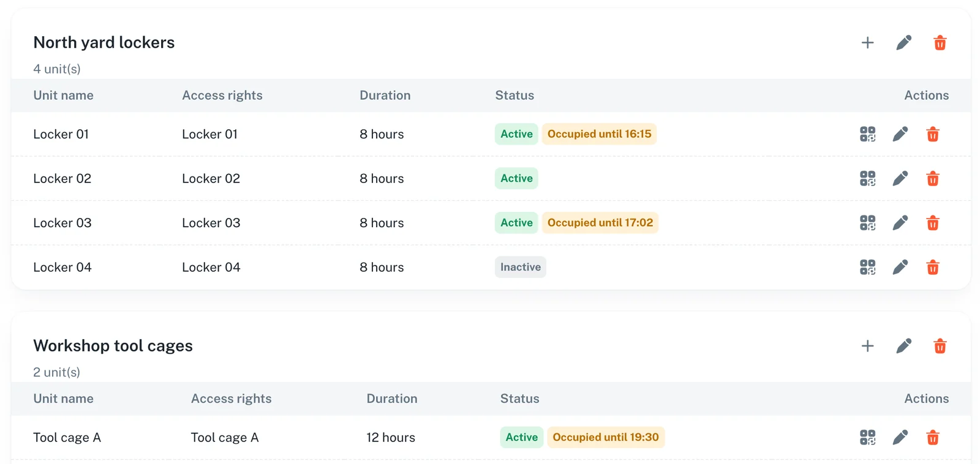
Task: Click the Status header in North yard lockers
Action: pyautogui.click(x=514, y=95)
